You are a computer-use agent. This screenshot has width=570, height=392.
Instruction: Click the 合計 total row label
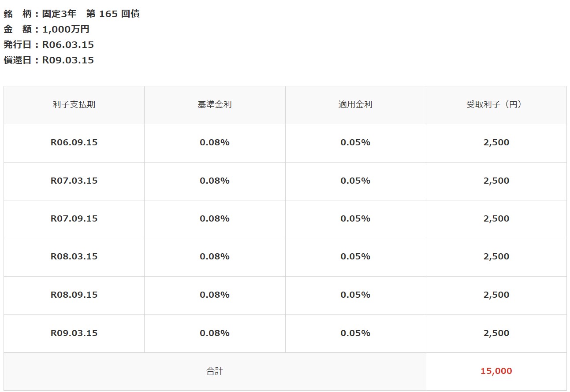215,371
